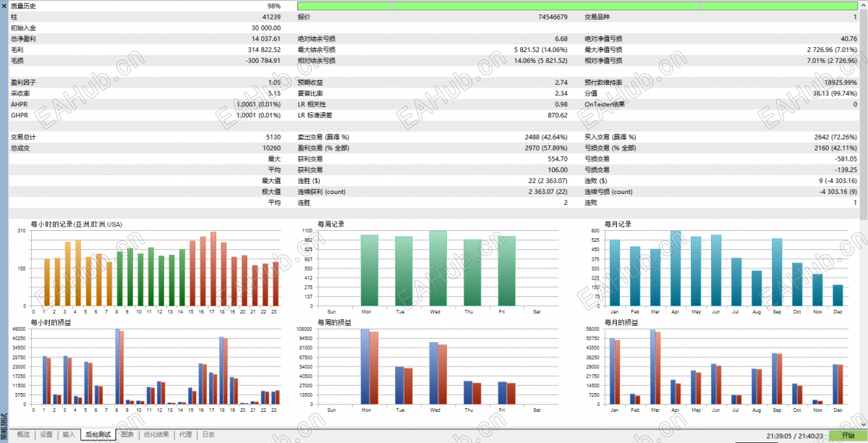The width and height of the screenshot is (868, 443).
Task: Click the 每周的损益 chart title
Action: [334, 322]
